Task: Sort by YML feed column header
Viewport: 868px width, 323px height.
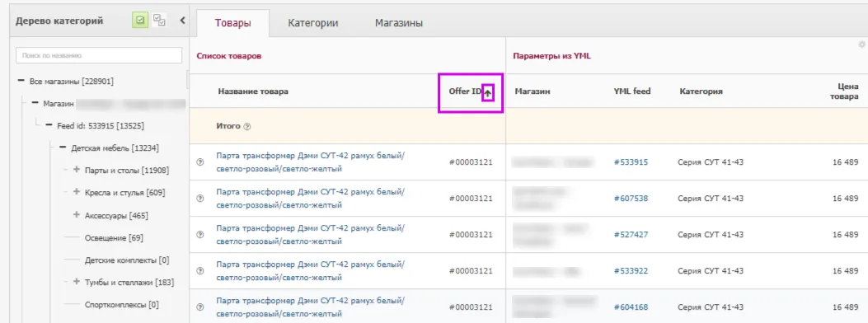Action: tap(632, 91)
